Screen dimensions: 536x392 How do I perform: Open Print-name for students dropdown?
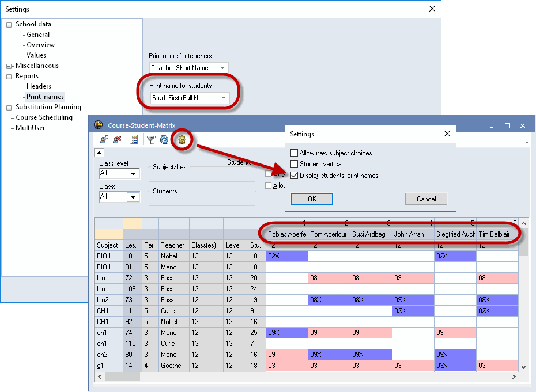(223, 98)
